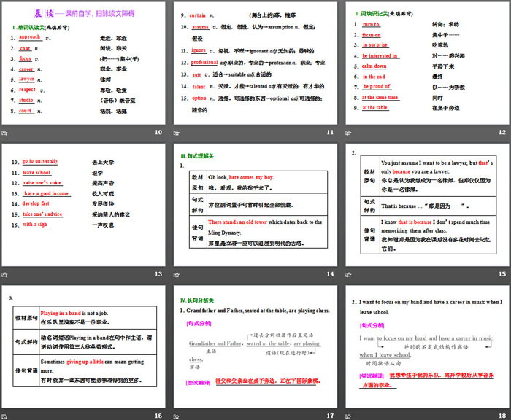Click the slide number 12 label

(502, 132)
